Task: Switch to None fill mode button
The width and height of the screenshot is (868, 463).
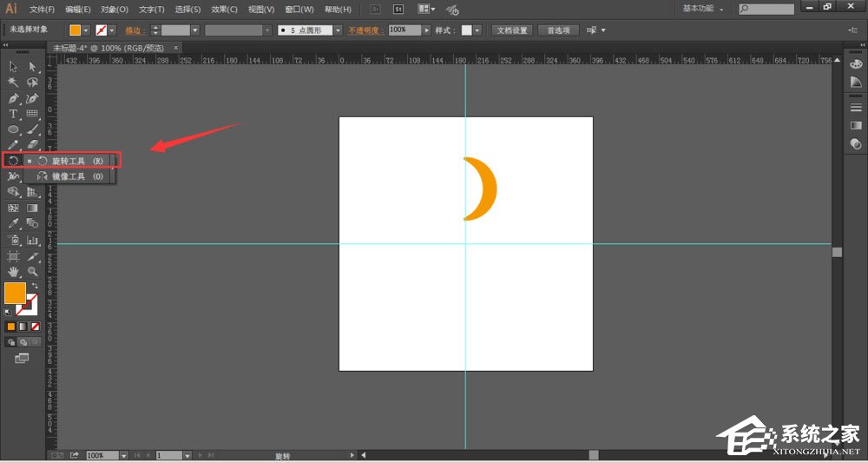Action: pos(35,327)
